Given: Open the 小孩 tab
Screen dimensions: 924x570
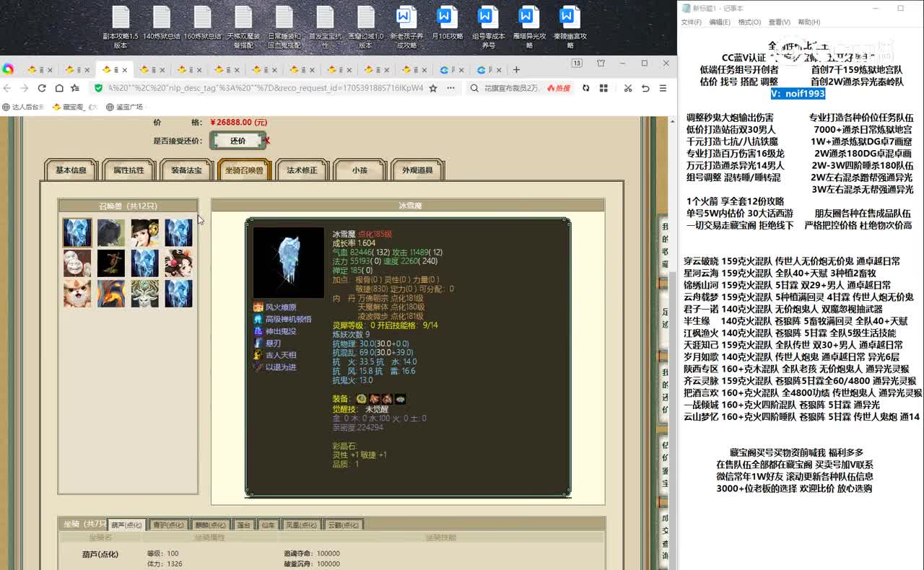Looking at the screenshot, I should tap(359, 170).
